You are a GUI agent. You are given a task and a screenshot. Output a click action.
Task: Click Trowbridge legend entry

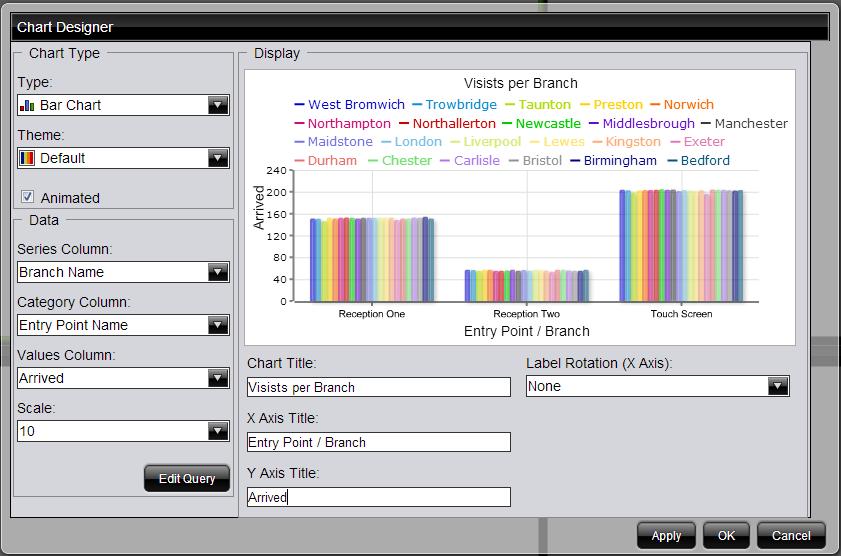[454, 105]
